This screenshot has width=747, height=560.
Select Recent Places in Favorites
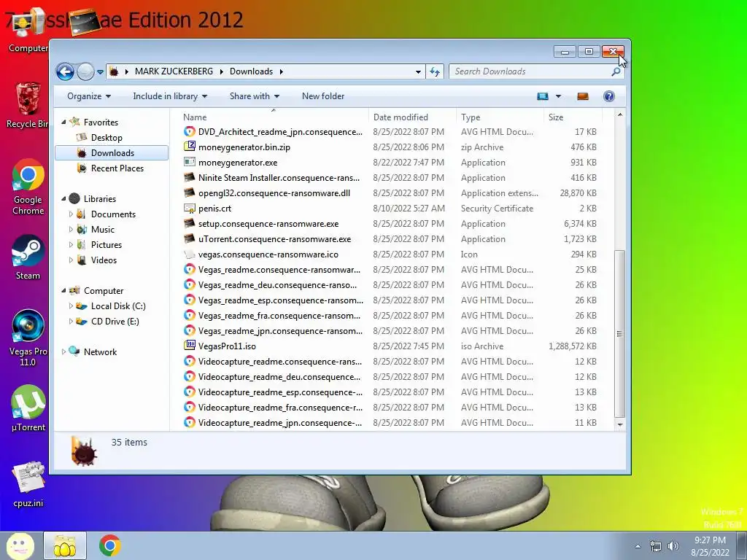117,168
